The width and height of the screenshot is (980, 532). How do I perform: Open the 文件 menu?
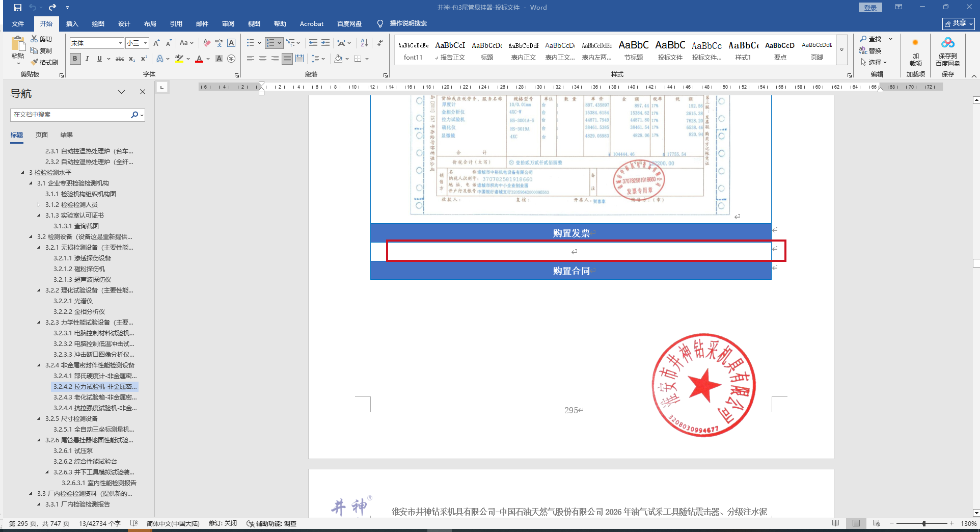[18, 23]
